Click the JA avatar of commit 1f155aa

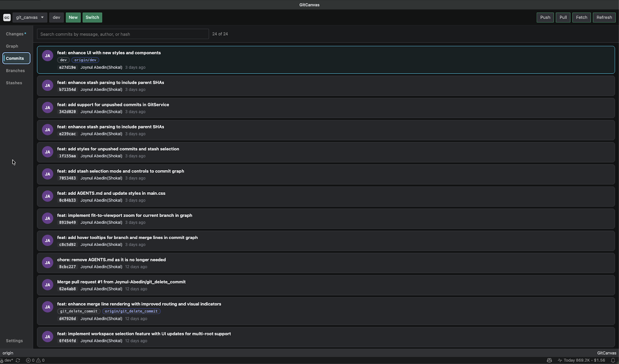48,152
